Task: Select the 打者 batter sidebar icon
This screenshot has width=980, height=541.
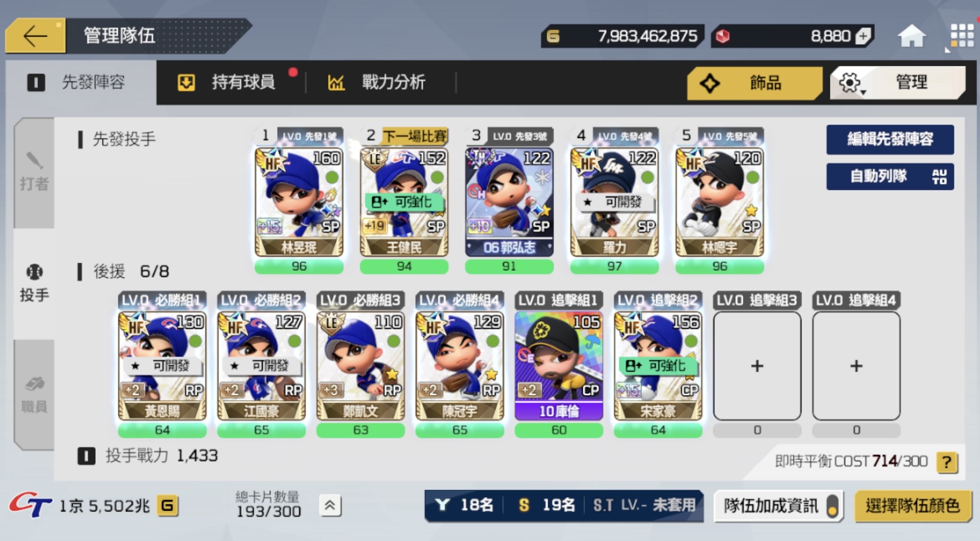Action: 34,172
